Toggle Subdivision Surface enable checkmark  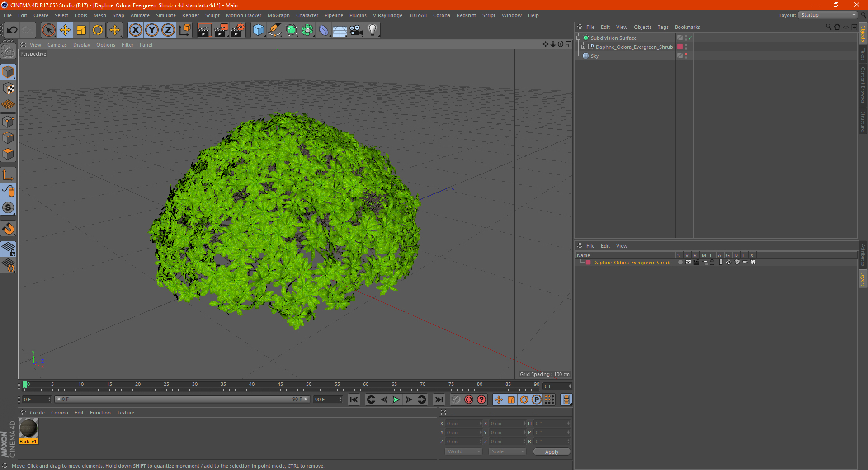pos(690,38)
